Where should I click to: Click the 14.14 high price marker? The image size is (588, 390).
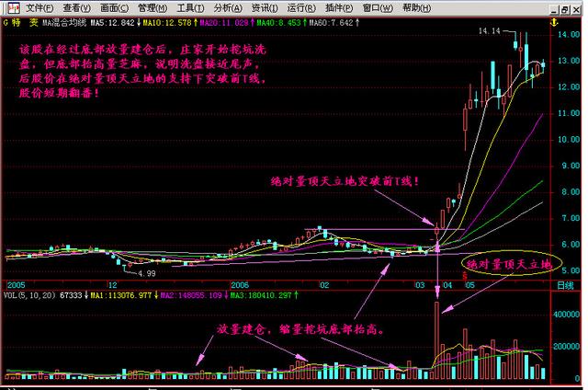coord(490,31)
